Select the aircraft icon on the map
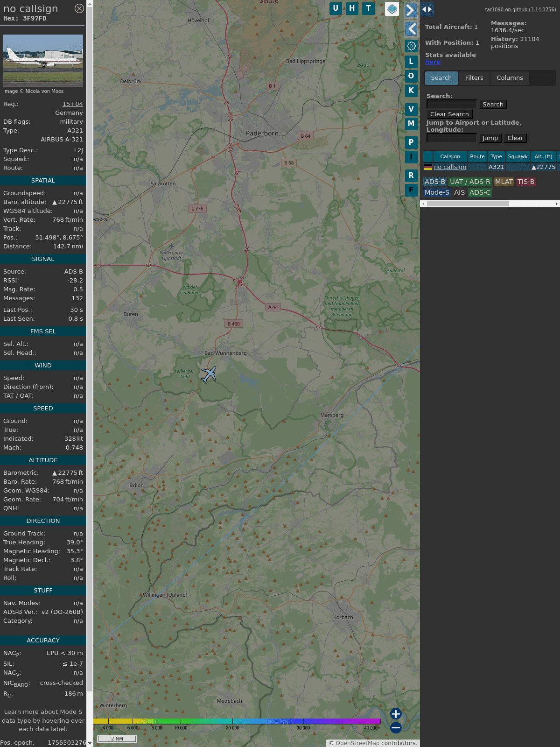This screenshot has height=747, width=560. 209,374
